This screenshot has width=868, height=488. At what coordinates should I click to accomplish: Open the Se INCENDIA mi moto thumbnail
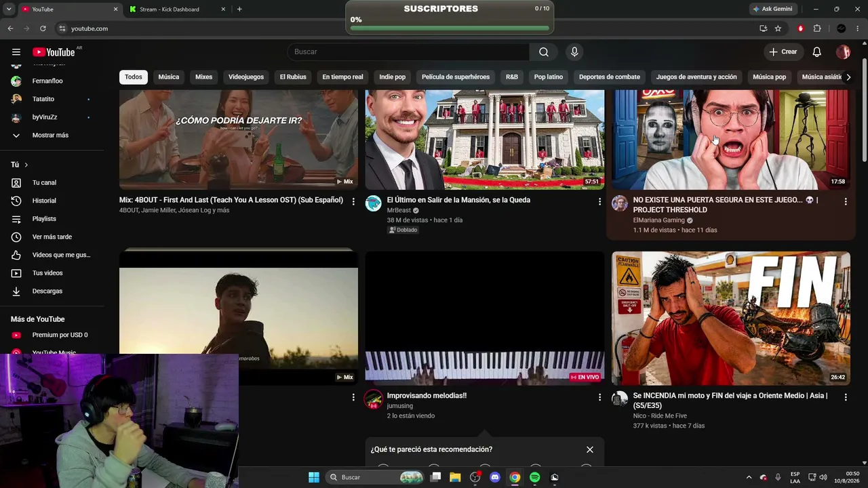pyautogui.click(x=731, y=319)
